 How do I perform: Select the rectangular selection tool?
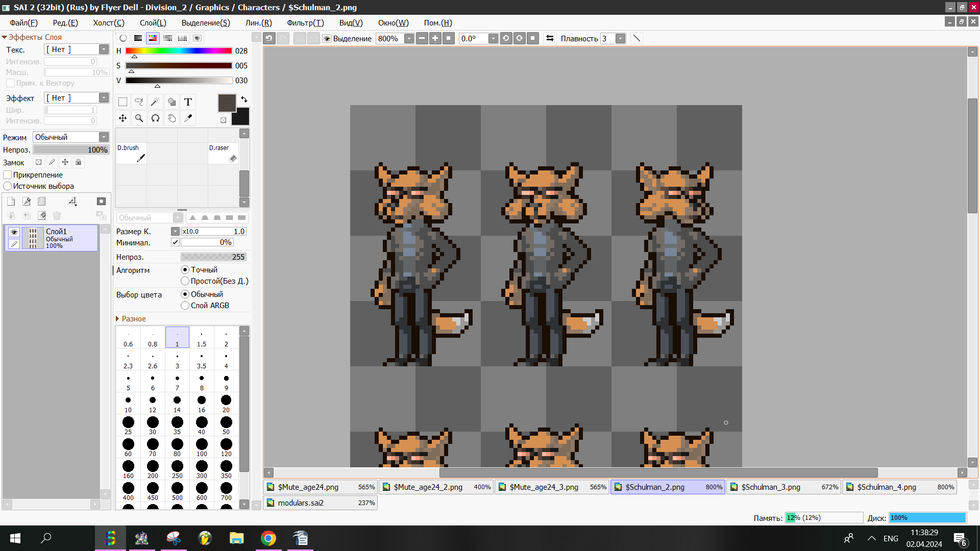click(x=122, y=102)
